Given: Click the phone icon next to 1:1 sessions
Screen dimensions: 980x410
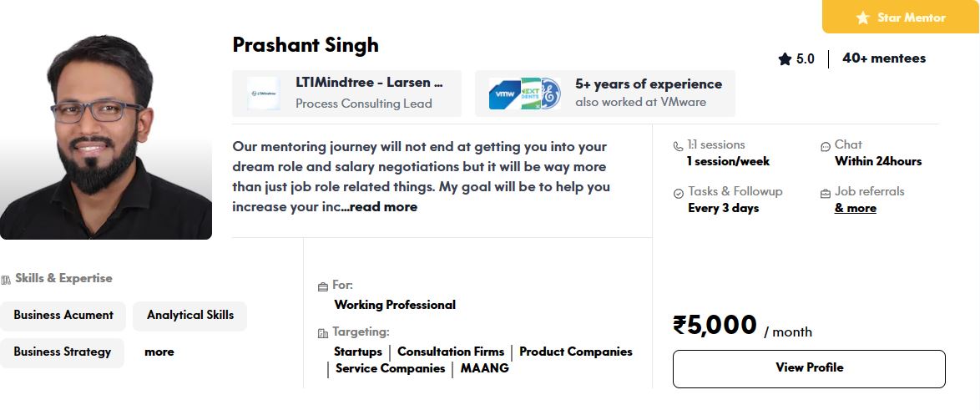Looking at the screenshot, I should (x=678, y=146).
